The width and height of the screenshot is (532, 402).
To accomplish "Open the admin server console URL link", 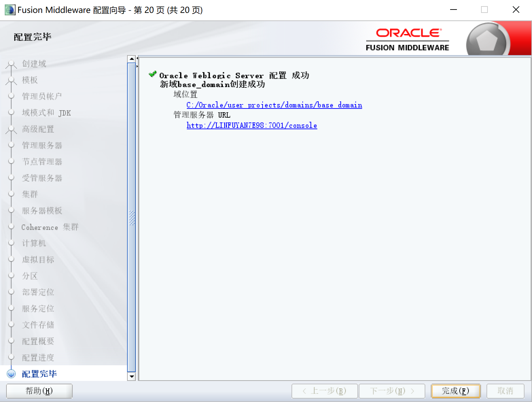I will click(x=251, y=125).
